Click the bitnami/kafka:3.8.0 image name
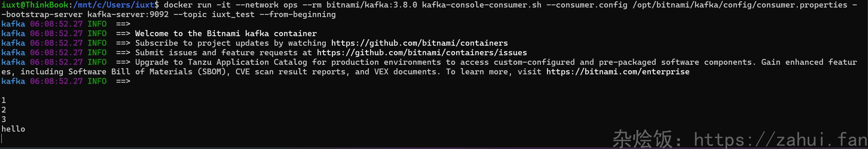This screenshot has height=149, width=868. 372,5
